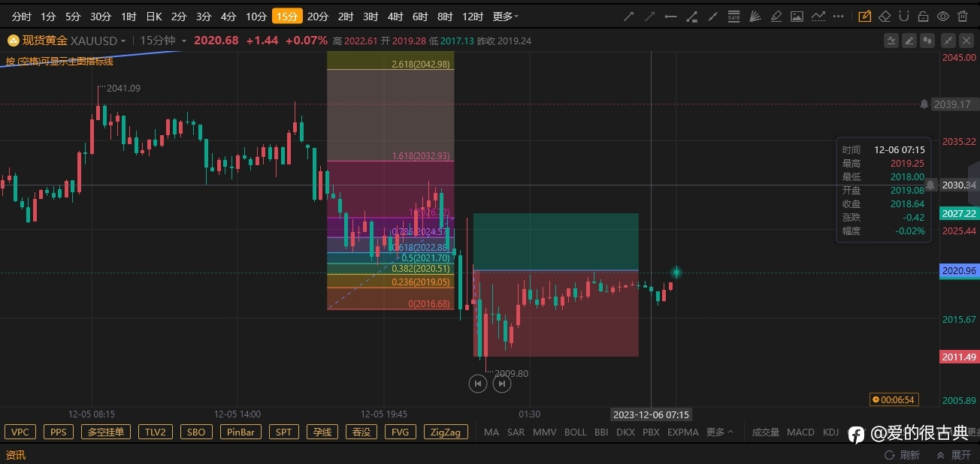
Task: Toggle the 吞没 pattern indicator
Action: [361, 432]
